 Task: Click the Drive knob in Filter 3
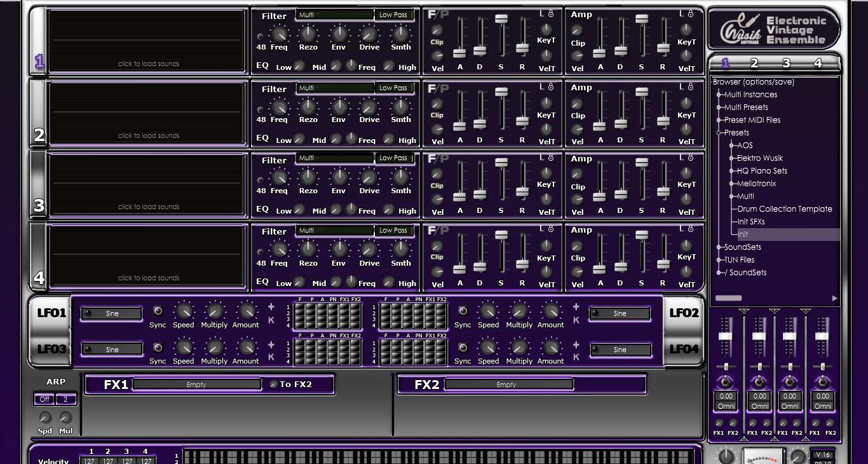[x=369, y=177]
